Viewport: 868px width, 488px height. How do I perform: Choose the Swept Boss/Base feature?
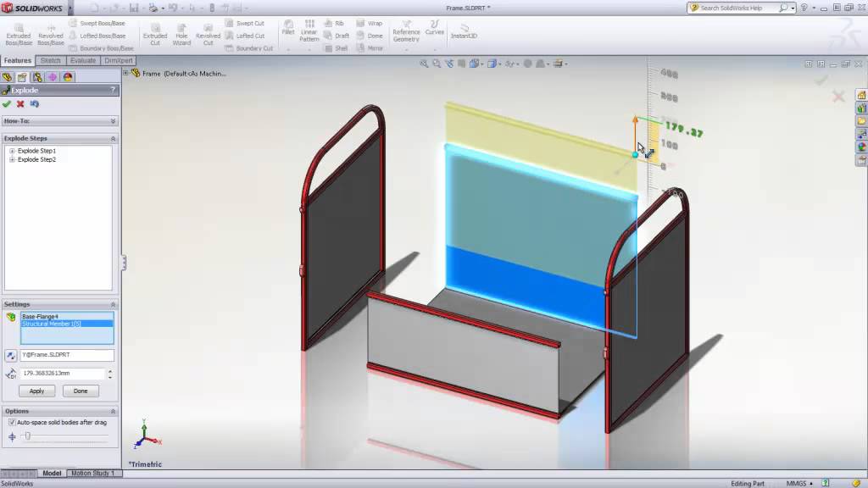click(x=97, y=23)
